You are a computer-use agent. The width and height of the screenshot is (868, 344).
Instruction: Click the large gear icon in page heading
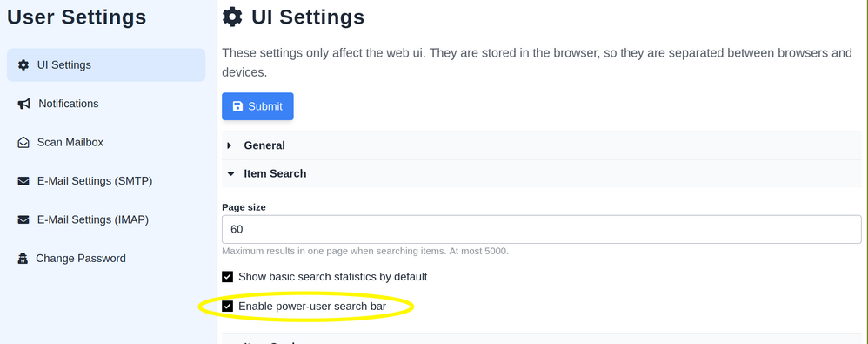tap(232, 17)
